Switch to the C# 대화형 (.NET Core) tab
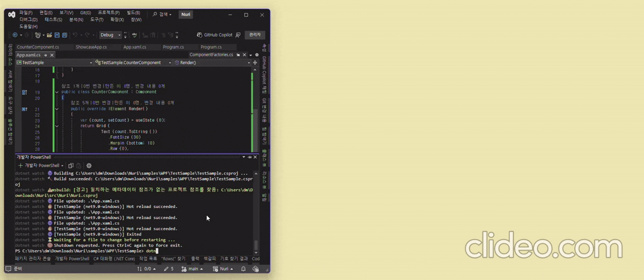644x280 pixels. (114, 259)
